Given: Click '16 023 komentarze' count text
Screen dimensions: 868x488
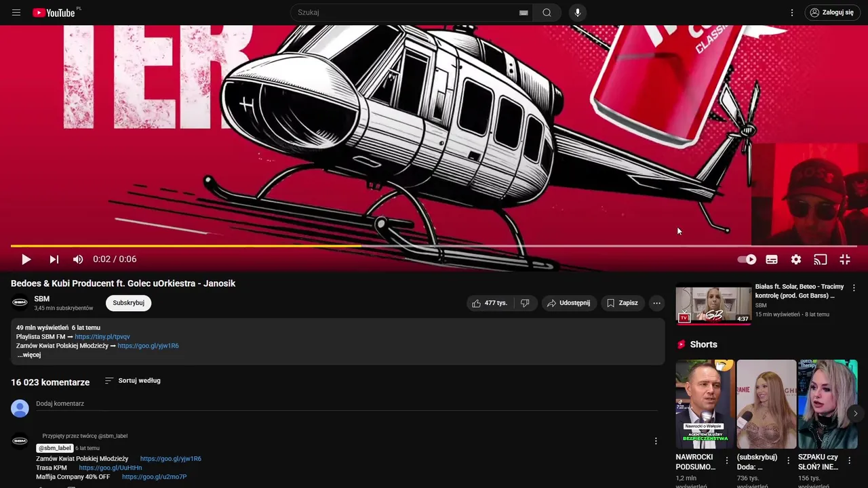Looking at the screenshot, I should pos(50,382).
